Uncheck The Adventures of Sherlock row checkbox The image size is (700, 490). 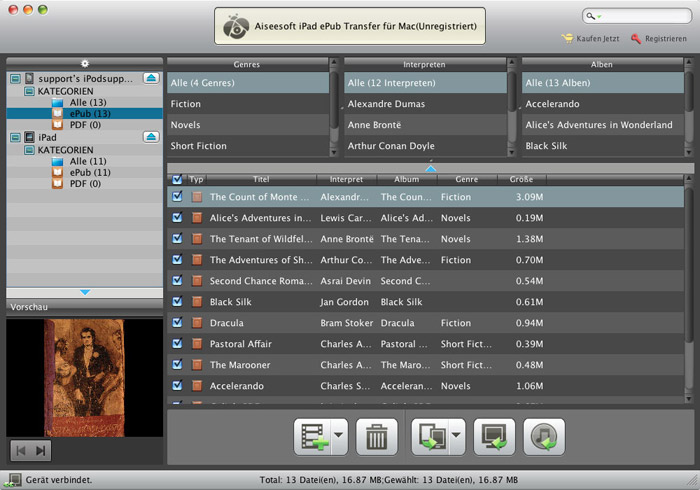pyautogui.click(x=177, y=259)
